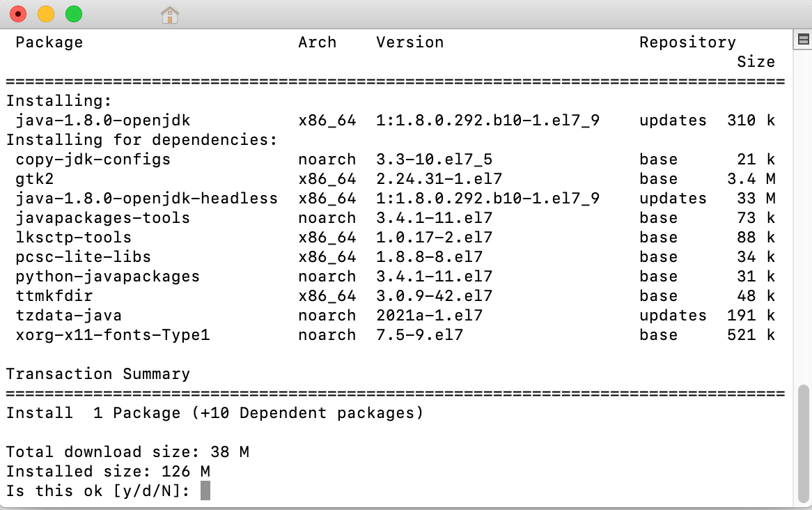Click the "Repository" column header text

[687, 42]
